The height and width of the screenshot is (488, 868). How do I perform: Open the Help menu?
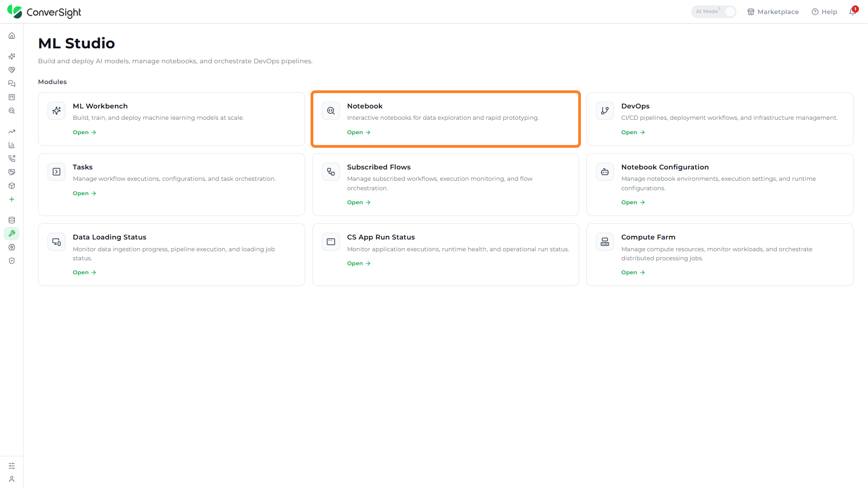click(824, 12)
